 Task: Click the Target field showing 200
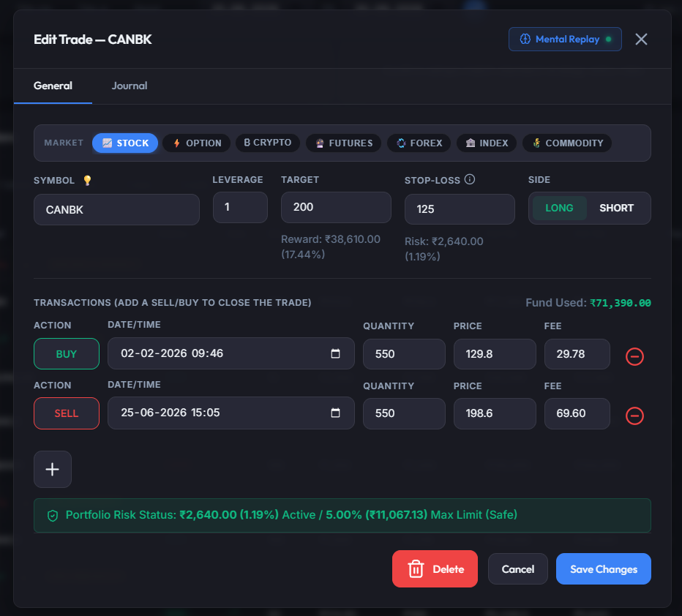pos(336,207)
